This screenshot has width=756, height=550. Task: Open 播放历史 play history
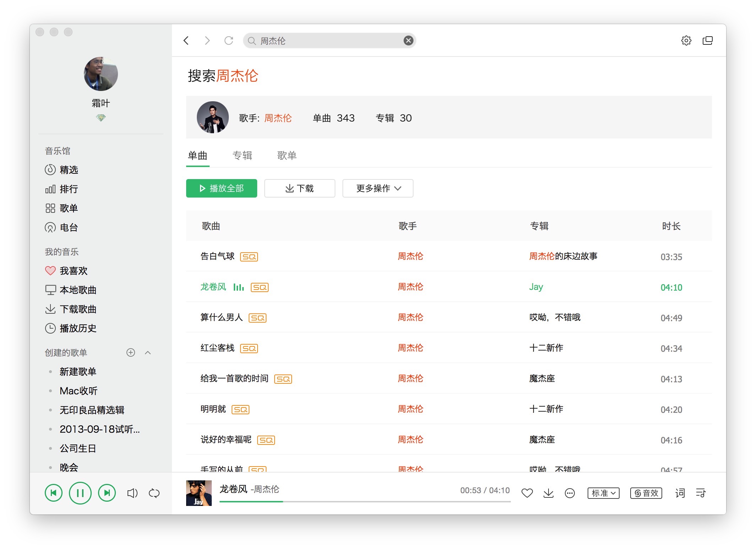[71, 328]
